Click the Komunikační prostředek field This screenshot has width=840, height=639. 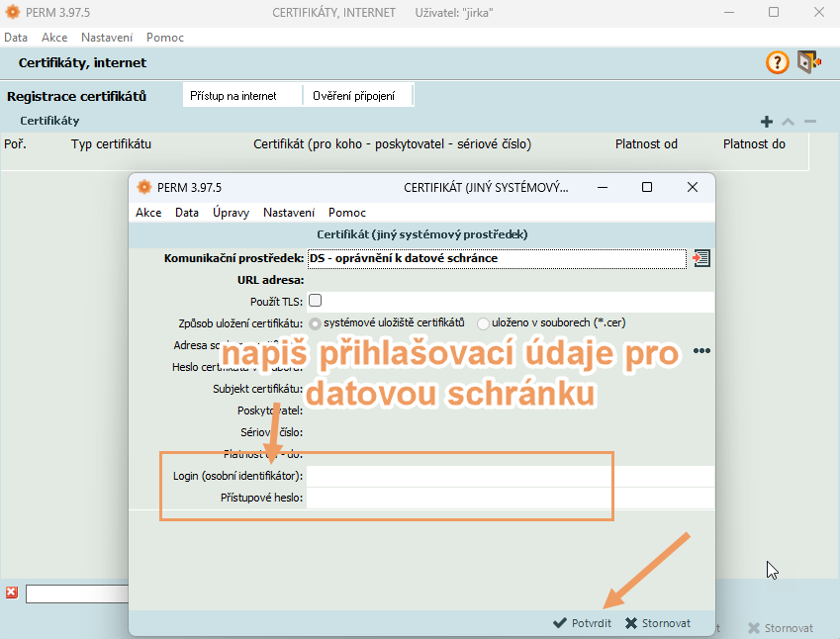tap(497, 258)
